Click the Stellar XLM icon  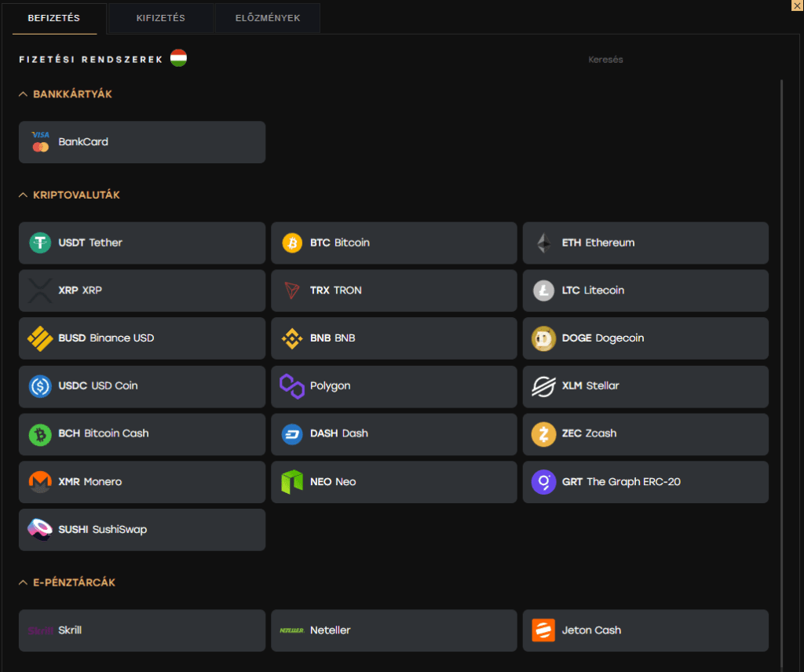pos(543,386)
